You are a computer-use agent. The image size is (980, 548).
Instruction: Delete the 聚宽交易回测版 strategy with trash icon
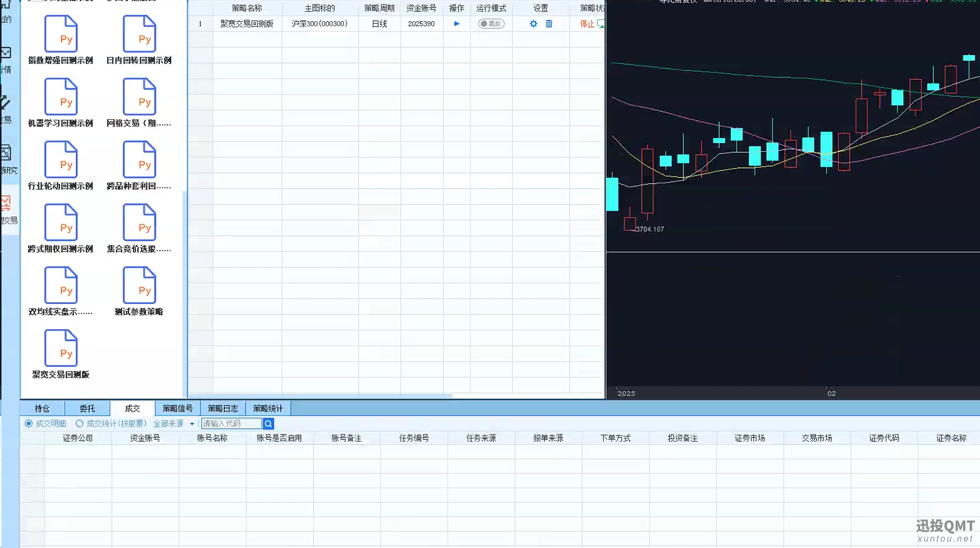tap(549, 24)
